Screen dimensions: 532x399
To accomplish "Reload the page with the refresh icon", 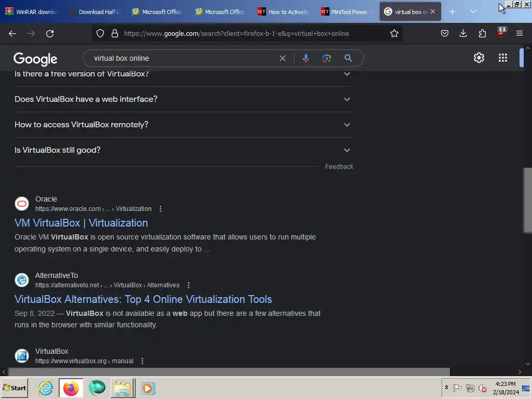I will coord(50,34).
